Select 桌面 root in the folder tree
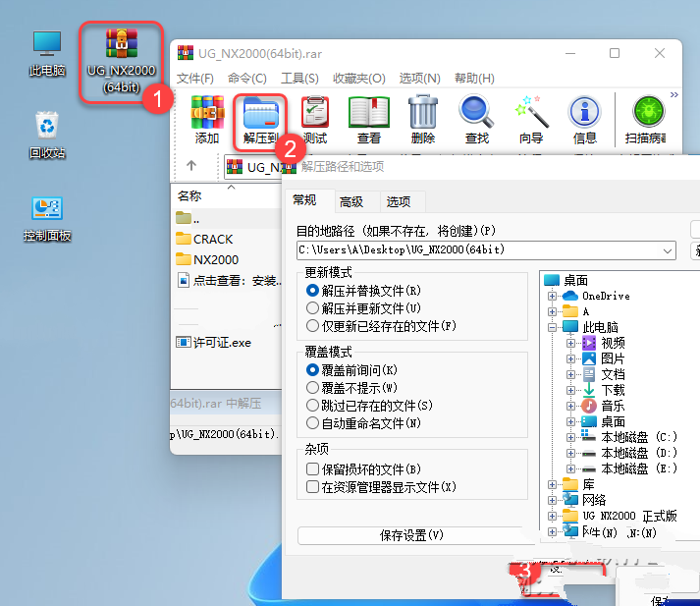 [x=566, y=280]
